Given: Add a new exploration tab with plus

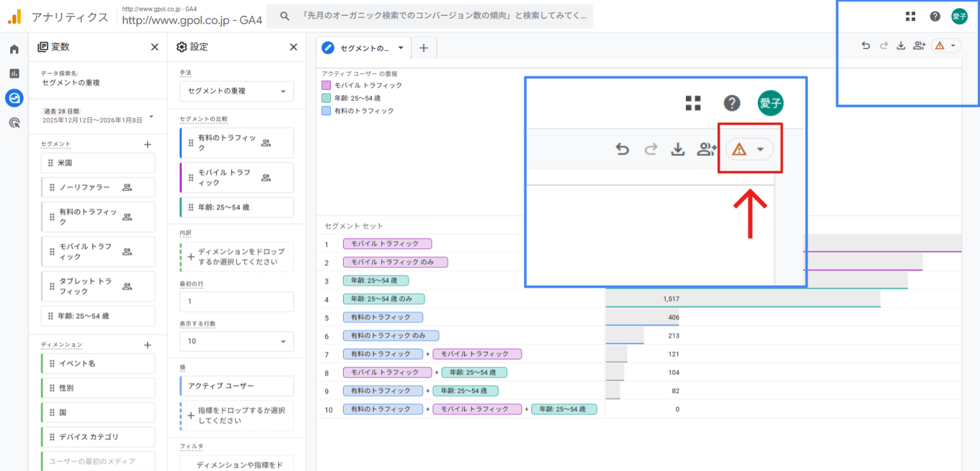Looking at the screenshot, I should [x=424, y=47].
